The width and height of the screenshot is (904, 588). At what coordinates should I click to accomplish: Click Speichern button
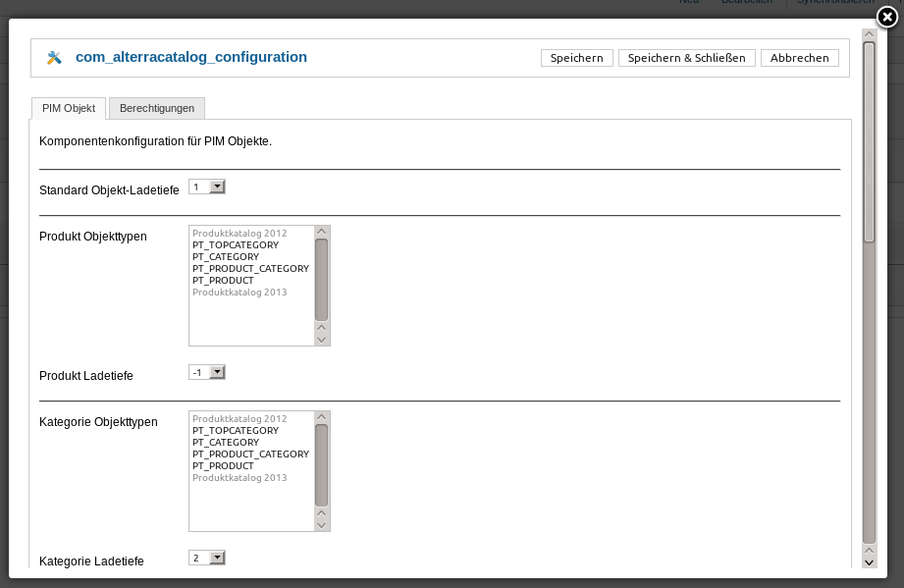point(576,58)
